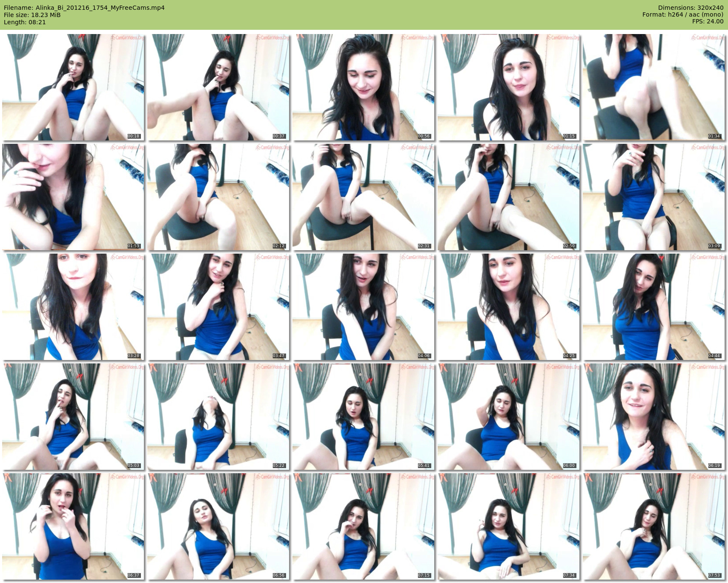Select the thumbnail at 01:15
This screenshot has width=728, height=583.
click(508, 87)
